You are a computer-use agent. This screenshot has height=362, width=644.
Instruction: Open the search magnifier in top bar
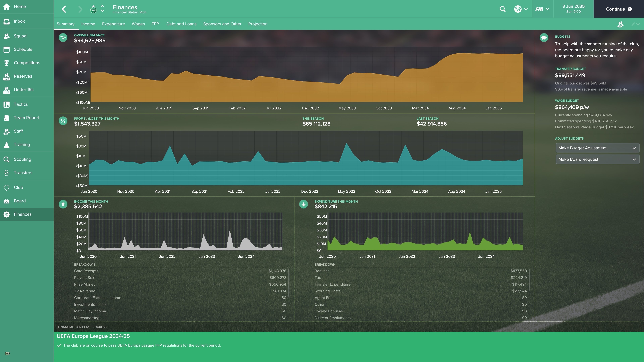[x=502, y=9]
